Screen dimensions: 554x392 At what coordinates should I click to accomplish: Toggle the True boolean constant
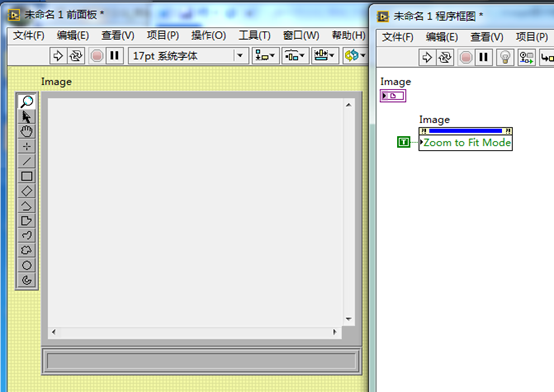coord(403,142)
